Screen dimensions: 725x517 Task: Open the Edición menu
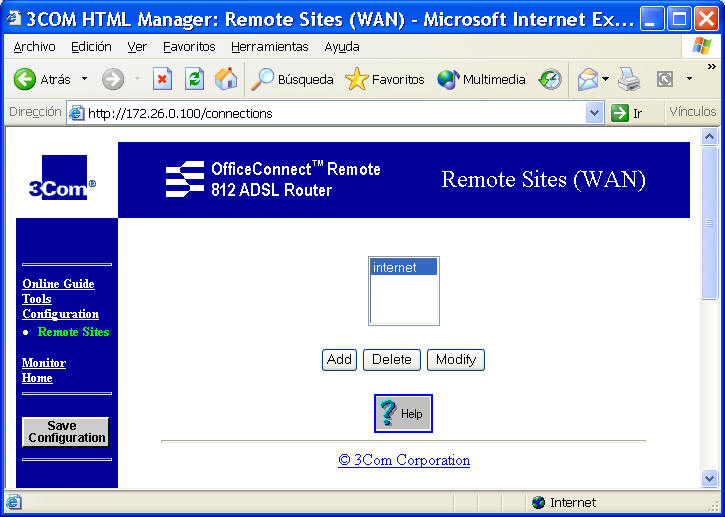coord(91,47)
